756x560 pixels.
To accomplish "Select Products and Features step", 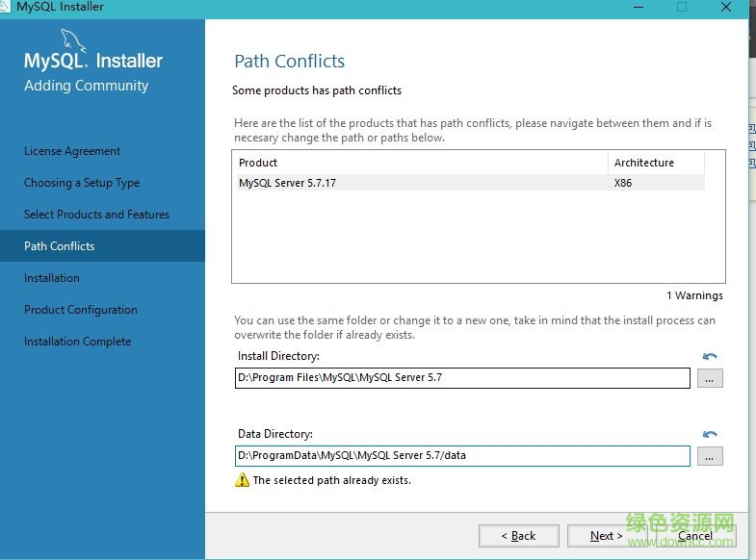I will (x=96, y=215).
